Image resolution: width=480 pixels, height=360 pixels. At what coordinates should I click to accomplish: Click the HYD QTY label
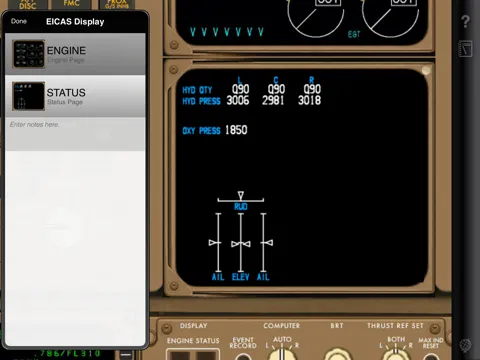[197, 90]
